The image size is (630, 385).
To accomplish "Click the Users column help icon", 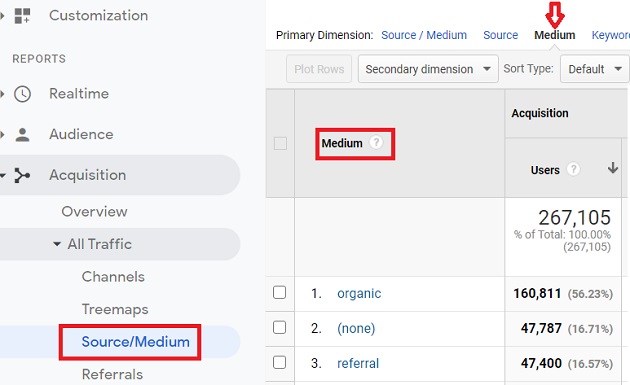I will tap(573, 169).
